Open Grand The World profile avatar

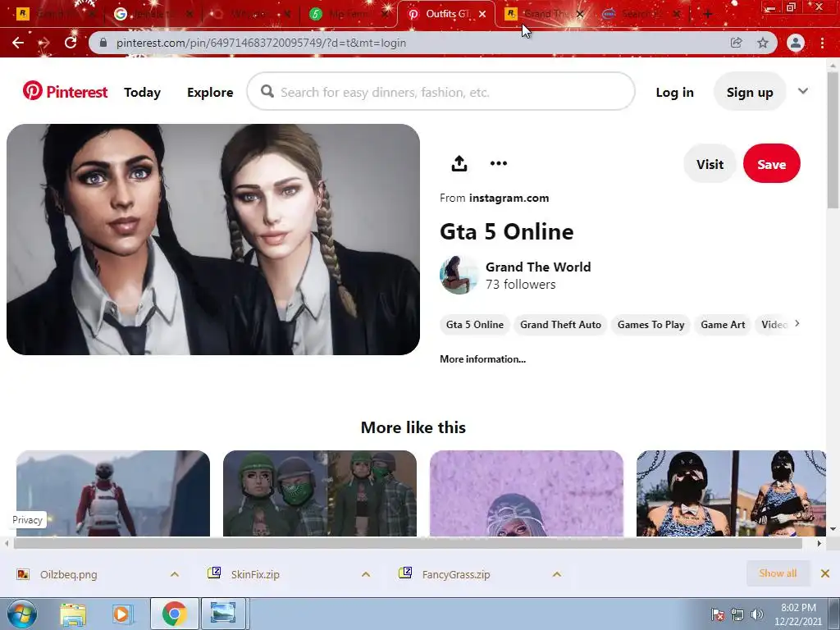pos(459,275)
